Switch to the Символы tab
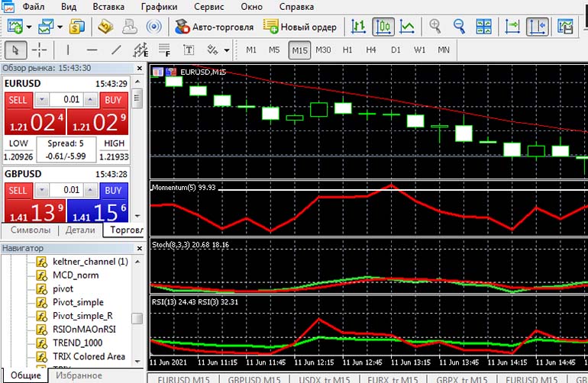This screenshot has width=588, height=383. [x=31, y=230]
